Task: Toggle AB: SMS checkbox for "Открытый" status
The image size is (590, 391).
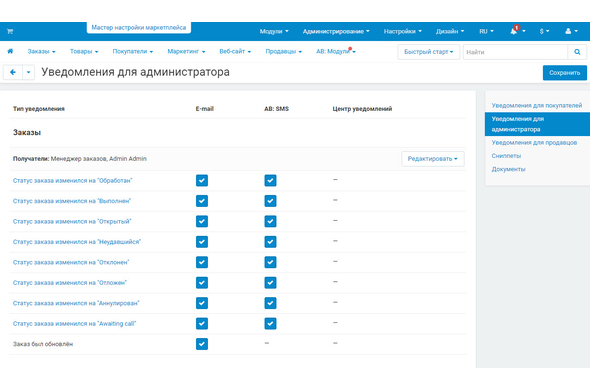Action: click(270, 221)
